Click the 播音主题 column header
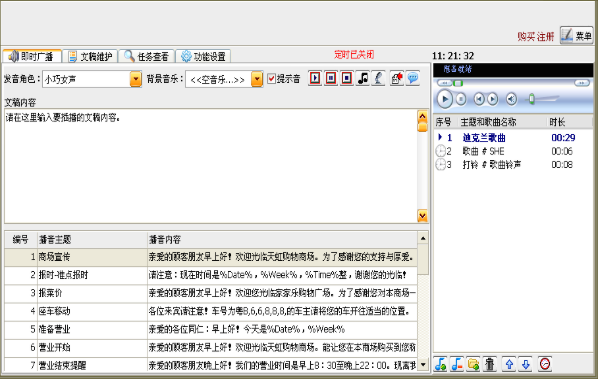This screenshot has width=600, height=381. (x=92, y=239)
